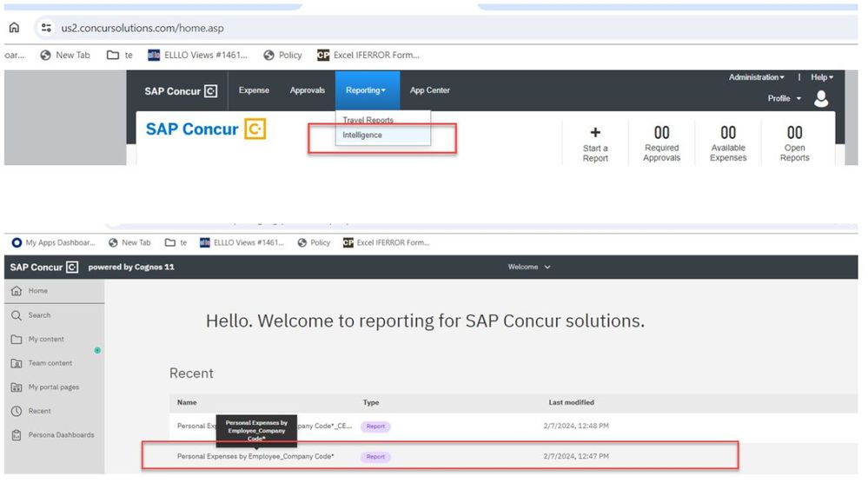Open the lower Policy bookmark
Screen dimensions: 868x483
(x=314, y=242)
